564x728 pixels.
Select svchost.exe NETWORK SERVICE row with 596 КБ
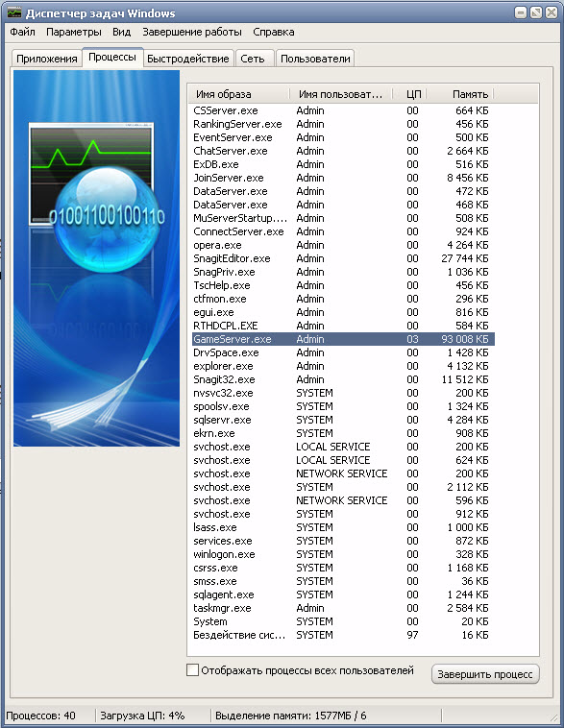(343, 501)
